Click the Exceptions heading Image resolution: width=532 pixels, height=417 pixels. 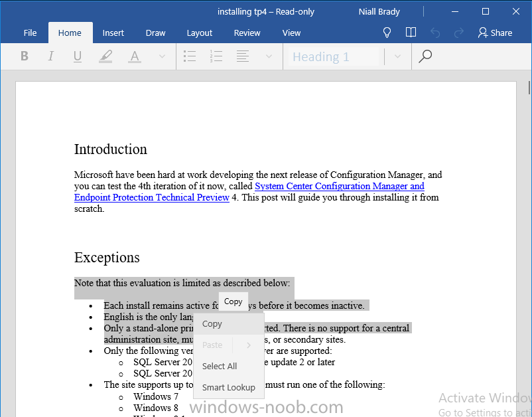[x=107, y=258]
